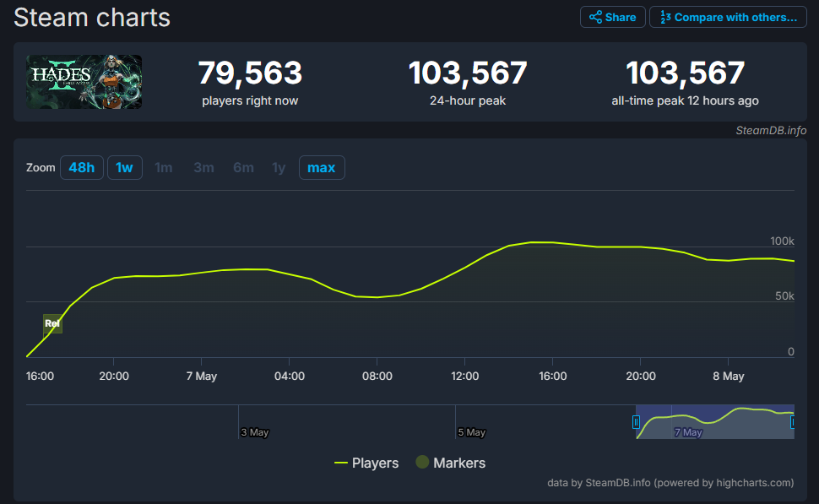Click the navigator mini chart selected region
This screenshot has width=819, height=504.
(x=714, y=421)
